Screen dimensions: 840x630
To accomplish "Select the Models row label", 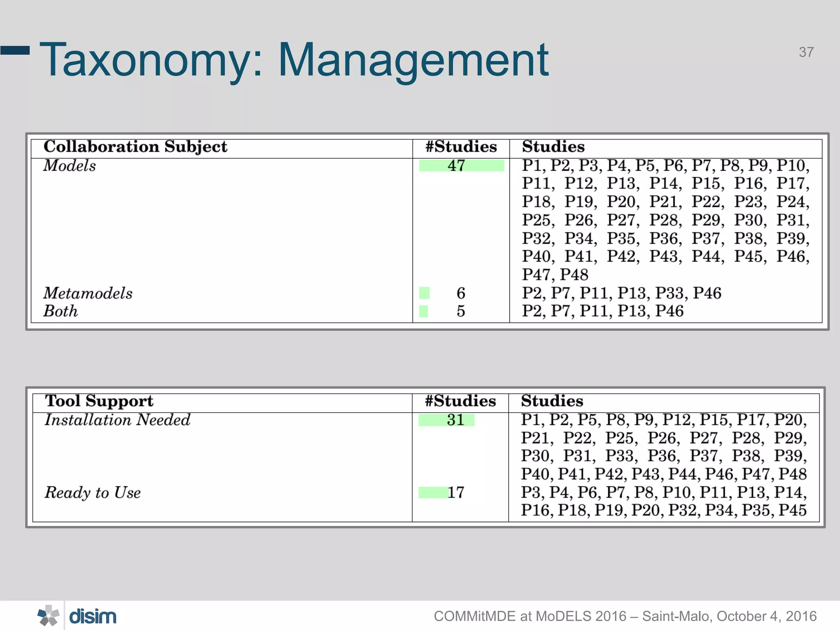I will pyautogui.click(x=70, y=166).
